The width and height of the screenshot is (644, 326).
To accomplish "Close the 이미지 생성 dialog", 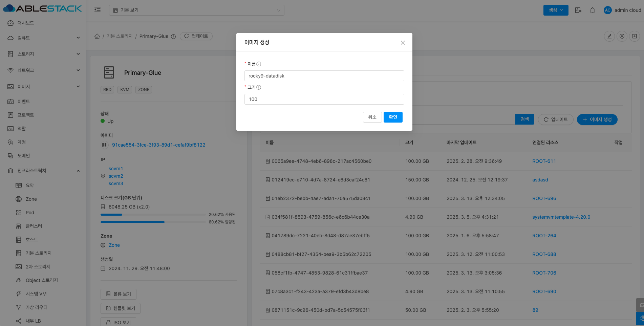I will coord(403,43).
